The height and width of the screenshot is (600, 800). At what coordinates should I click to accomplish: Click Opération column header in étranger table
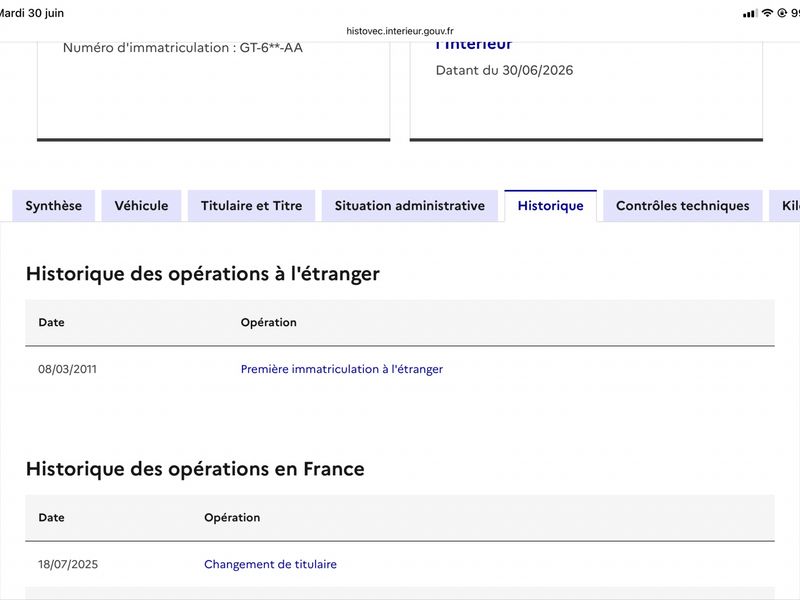tap(268, 322)
